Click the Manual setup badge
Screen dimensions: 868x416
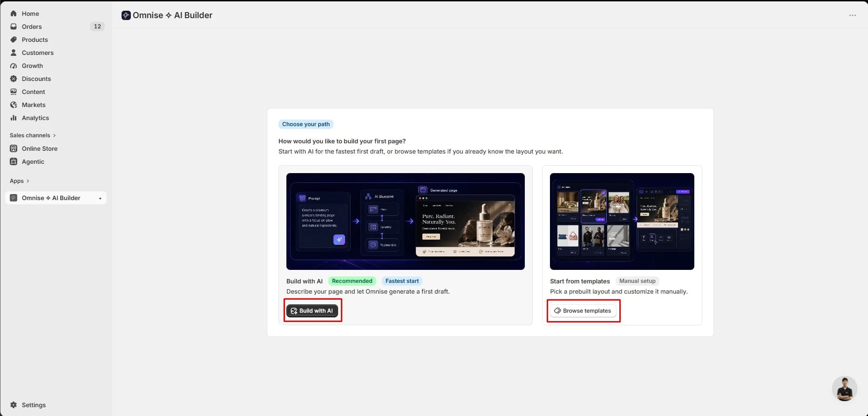click(x=637, y=281)
